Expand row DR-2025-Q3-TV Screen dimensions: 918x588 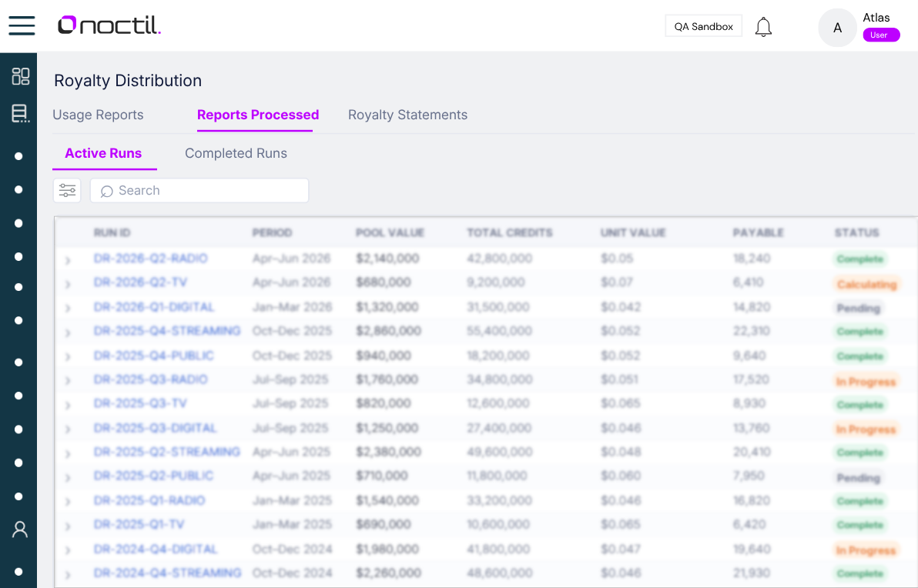[x=68, y=404]
